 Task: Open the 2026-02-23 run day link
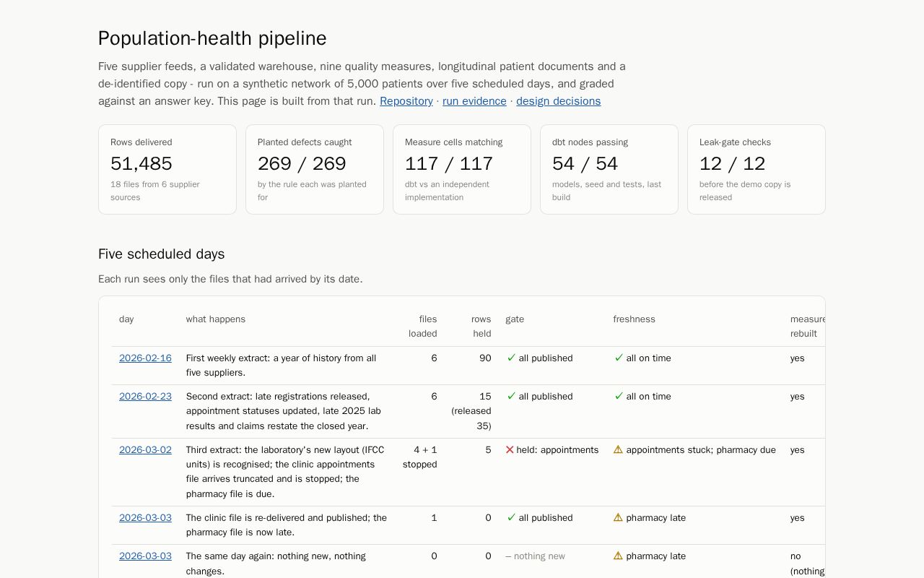[145, 396]
